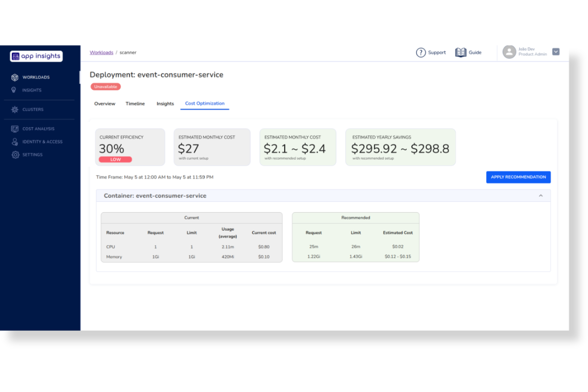
Task: Click the Estimated Cost column header
Action: point(398,233)
